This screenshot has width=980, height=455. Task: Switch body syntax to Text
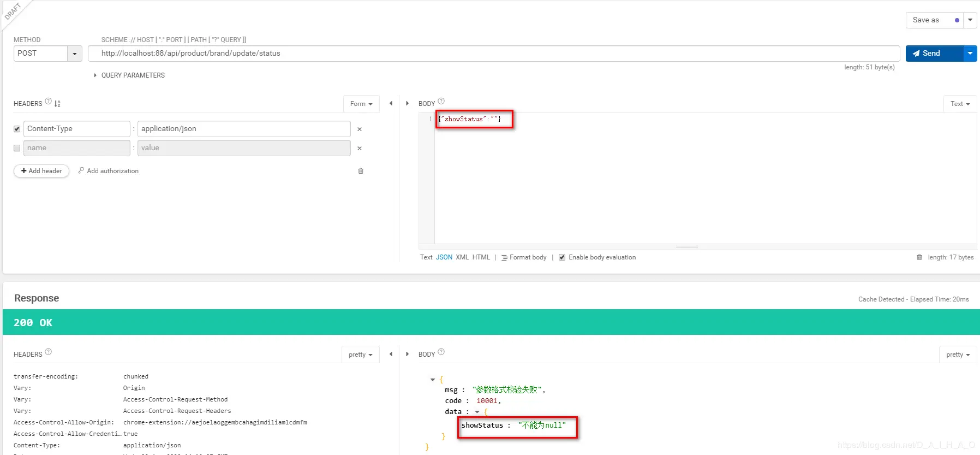tap(426, 257)
